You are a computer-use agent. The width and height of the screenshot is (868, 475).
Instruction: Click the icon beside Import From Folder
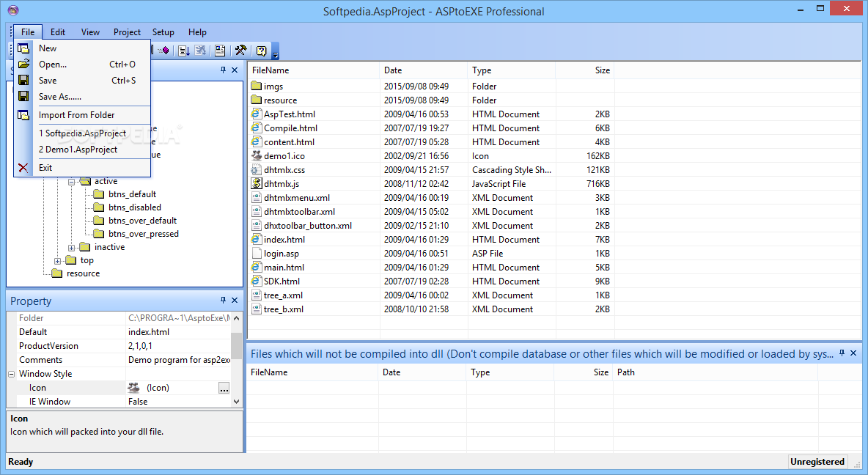click(x=23, y=115)
